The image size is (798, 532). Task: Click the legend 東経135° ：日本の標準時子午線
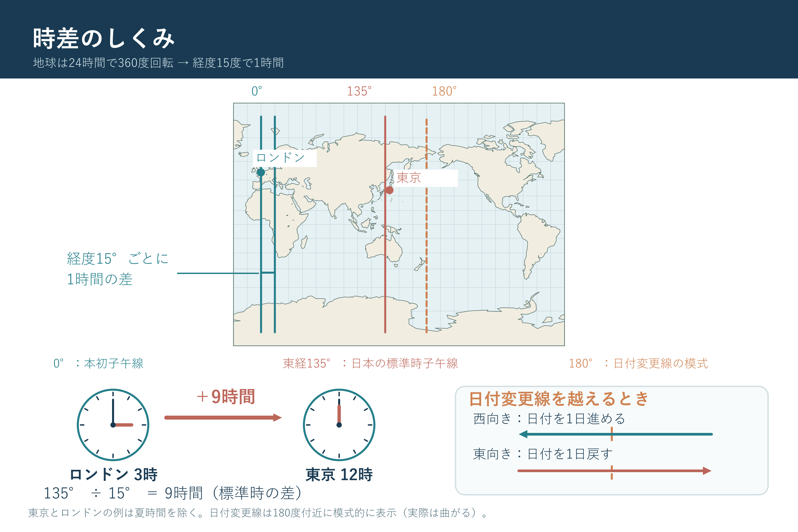tap(370, 363)
